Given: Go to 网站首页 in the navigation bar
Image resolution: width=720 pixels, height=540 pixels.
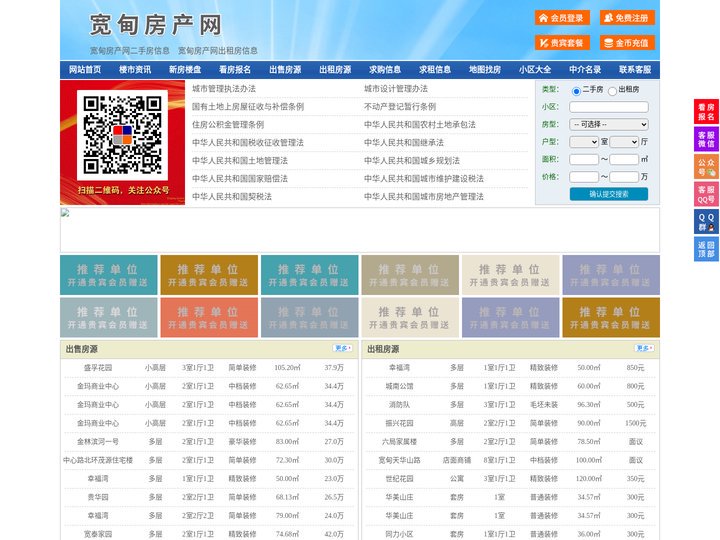Looking at the screenshot, I should [85, 70].
